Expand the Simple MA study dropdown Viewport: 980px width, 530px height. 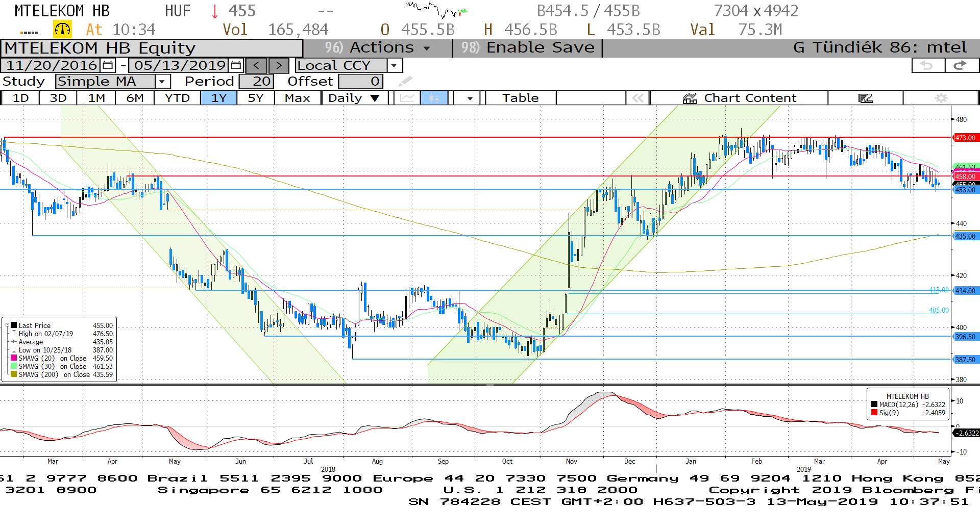[162, 82]
